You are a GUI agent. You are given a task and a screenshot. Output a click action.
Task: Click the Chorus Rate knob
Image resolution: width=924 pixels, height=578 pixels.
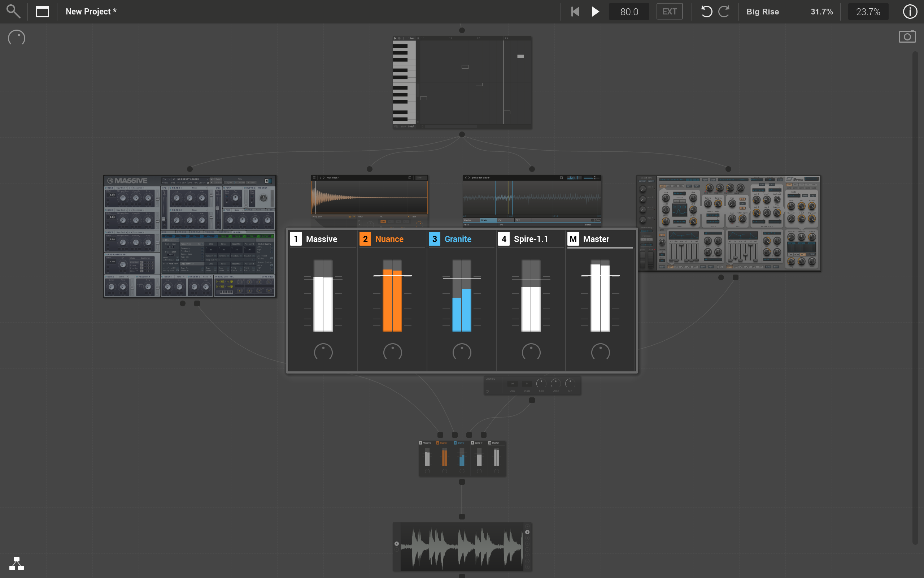[541, 383]
